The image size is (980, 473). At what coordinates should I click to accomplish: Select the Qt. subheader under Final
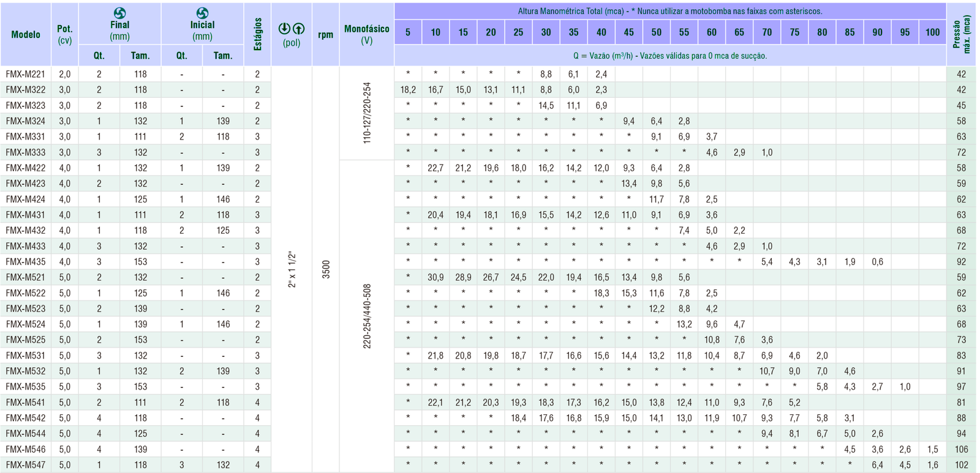click(x=99, y=56)
